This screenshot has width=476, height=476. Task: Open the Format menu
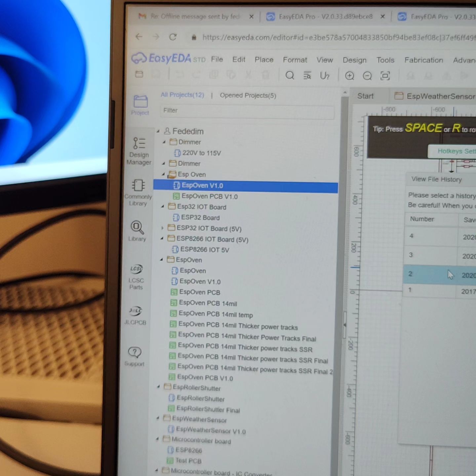coord(295,60)
